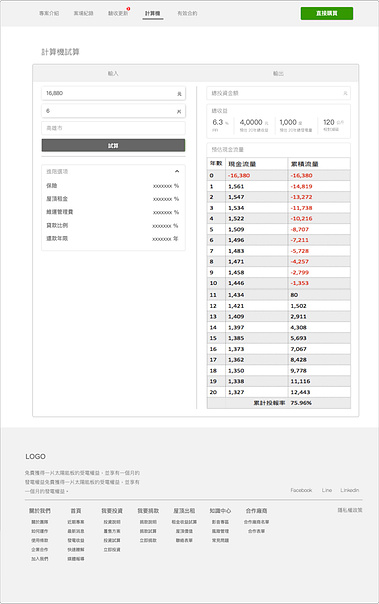Select the 計算機 tab

coord(153,13)
